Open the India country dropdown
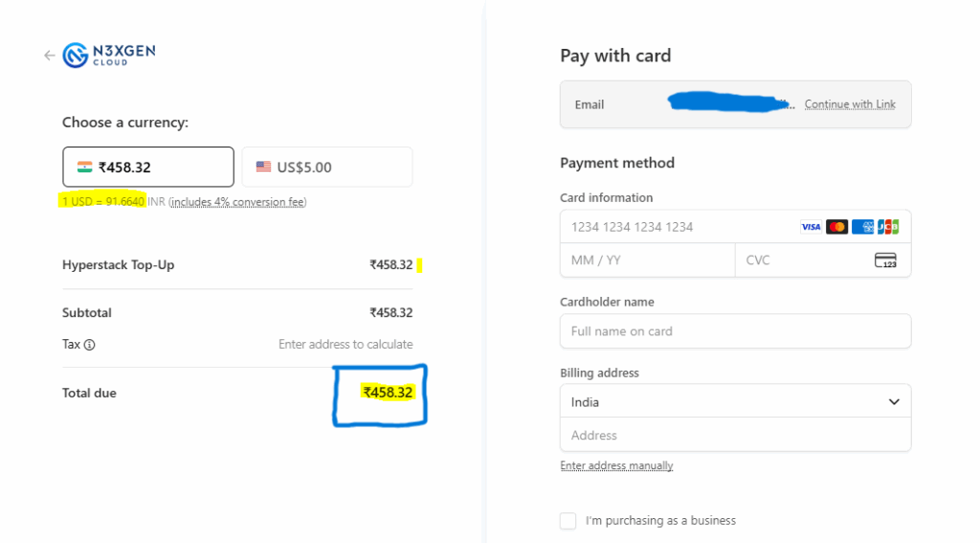980x543 pixels. coord(735,402)
